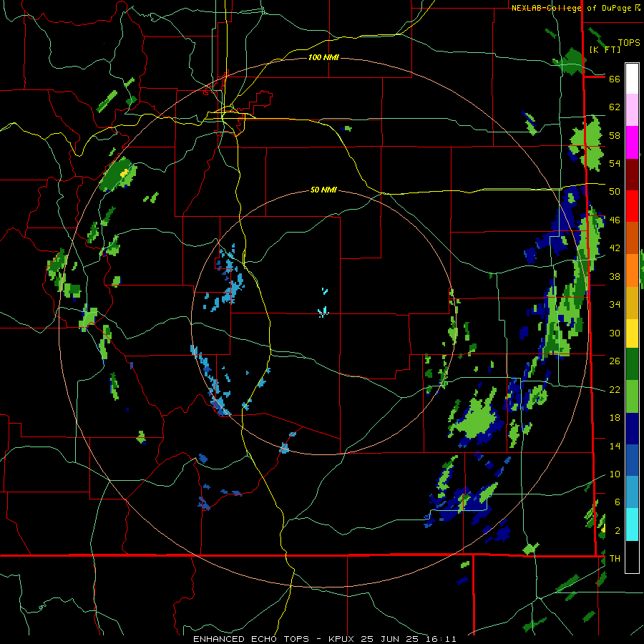Click the legend value '50'
Viewport: 644px width, 644px height.
click(x=615, y=192)
